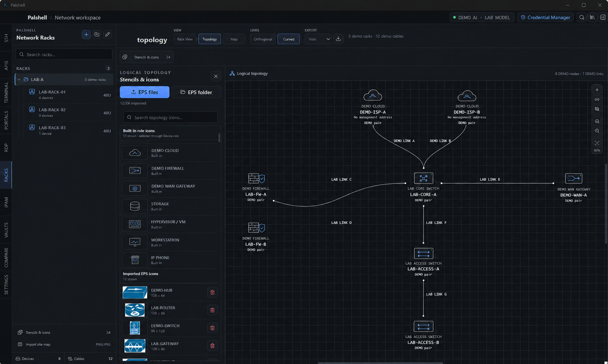Click the fit-to-view icon above 80%
608x364 pixels.
(597, 143)
